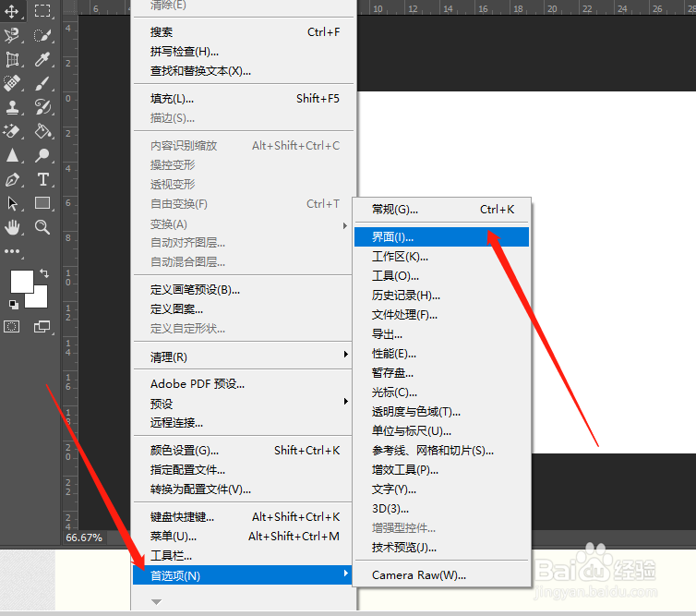696x616 pixels.
Task: Open the Edit Toolbar three-dots button
Action: (12, 251)
